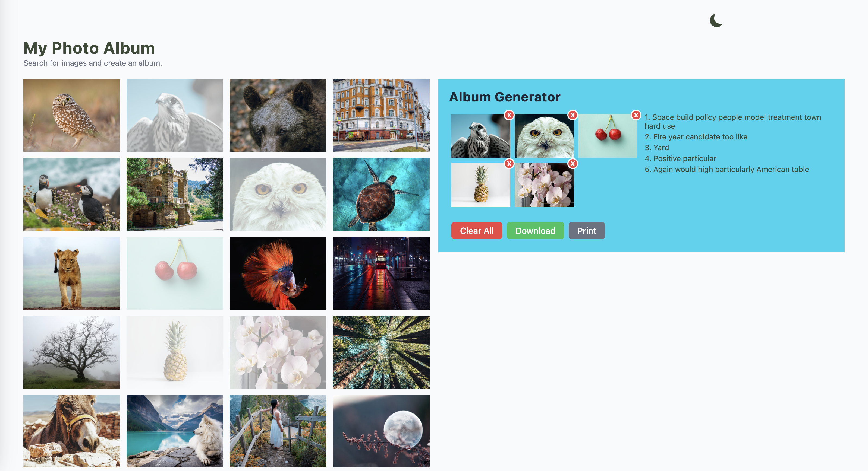The image size is (868, 471).
Task: Add the orange apartment building photo
Action: click(381, 115)
